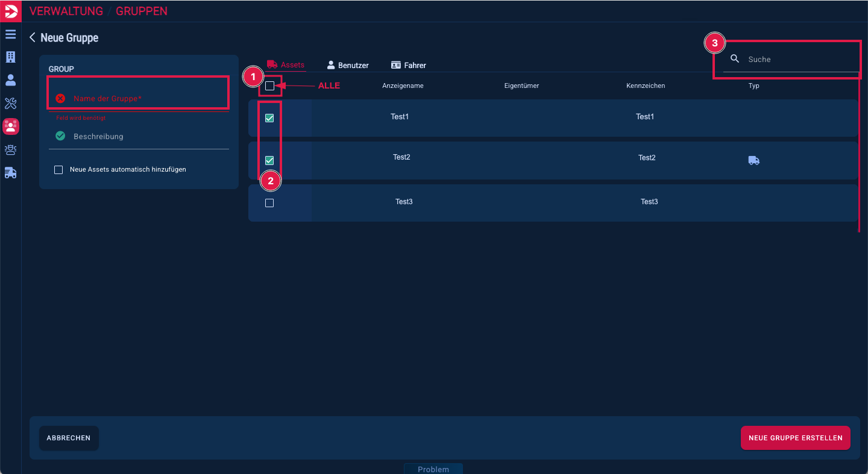Click the 'Neue Gruppe erstellen' button
The height and width of the screenshot is (474, 868).
point(795,438)
